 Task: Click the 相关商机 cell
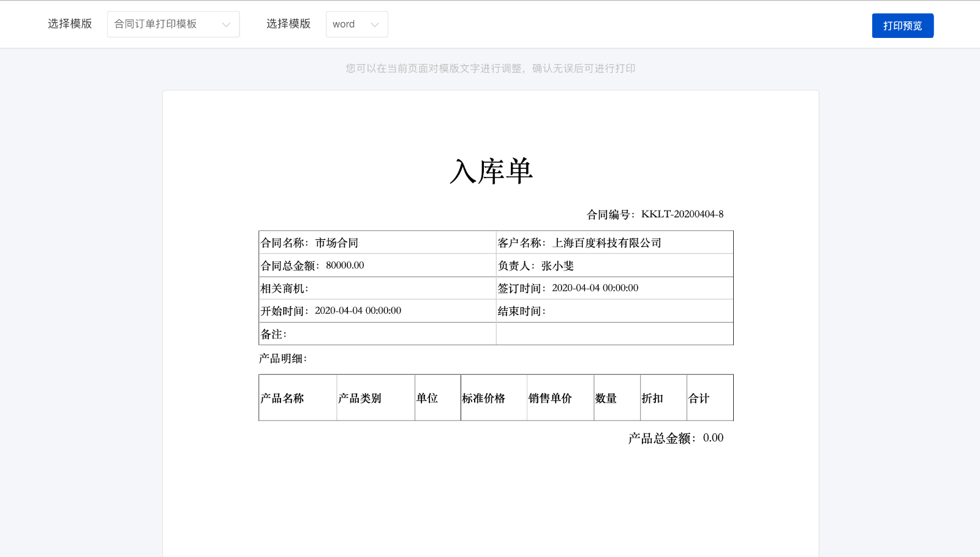coord(377,288)
